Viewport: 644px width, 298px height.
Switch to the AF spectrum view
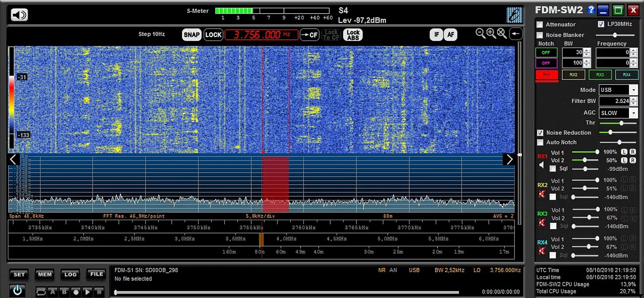click(x=451, y=35)
